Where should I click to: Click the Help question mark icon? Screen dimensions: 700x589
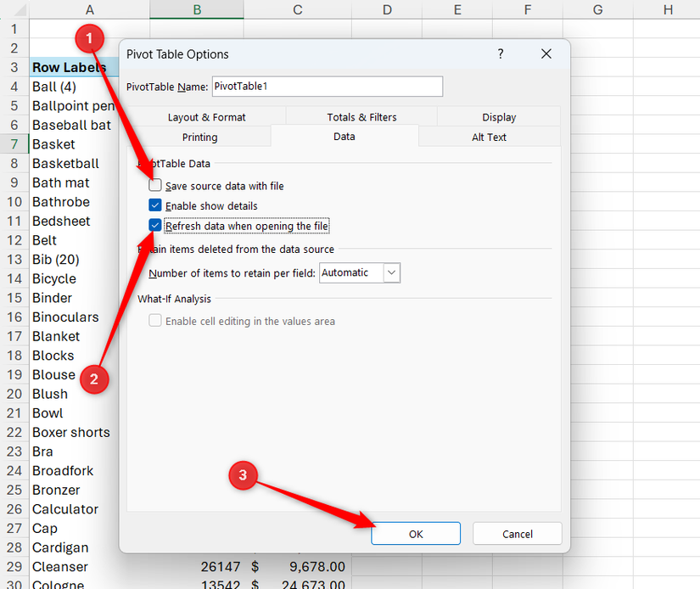coord(500,53)
